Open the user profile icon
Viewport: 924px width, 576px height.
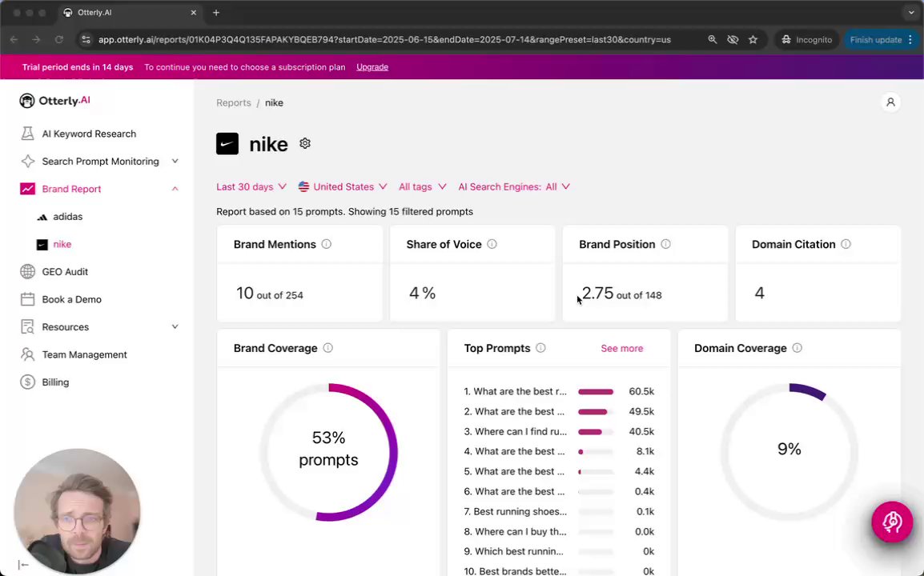(x=890, y=102)
